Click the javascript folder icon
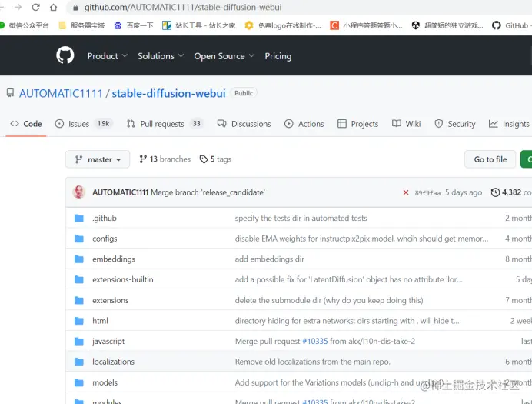The image size is (532, 404). tap(79, 341)
